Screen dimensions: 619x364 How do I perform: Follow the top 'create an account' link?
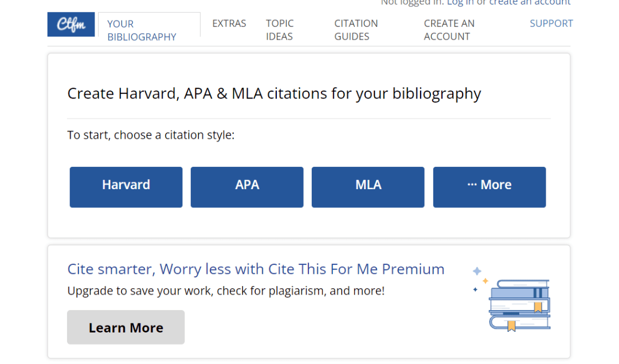point(530,3)
